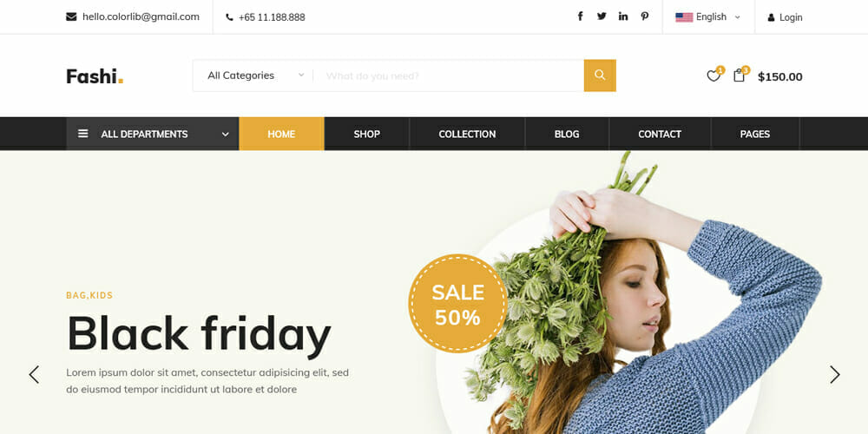This screenshot has height=434, width=868.
Task: Go to next slide arrow
Action: pos(834,375)
